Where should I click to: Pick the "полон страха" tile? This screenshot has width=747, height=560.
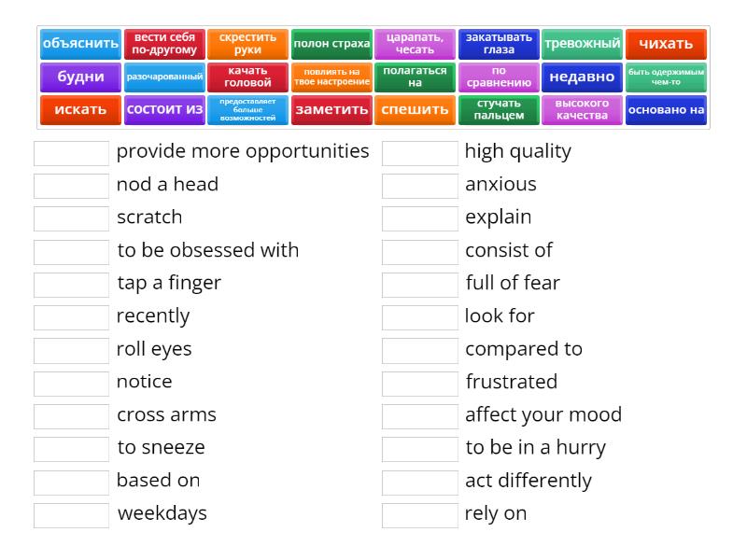click(x=331, y=43)
